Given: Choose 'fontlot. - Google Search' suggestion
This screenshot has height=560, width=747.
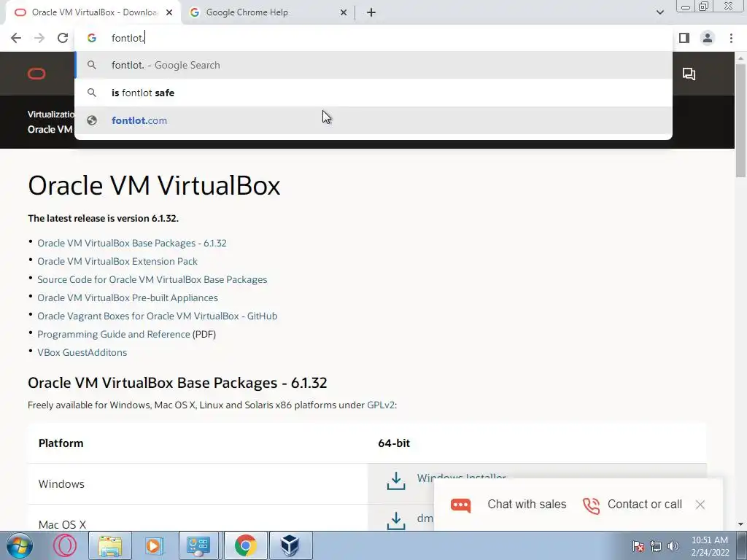Looking at the screenshot, I should [x=373, y=65].
